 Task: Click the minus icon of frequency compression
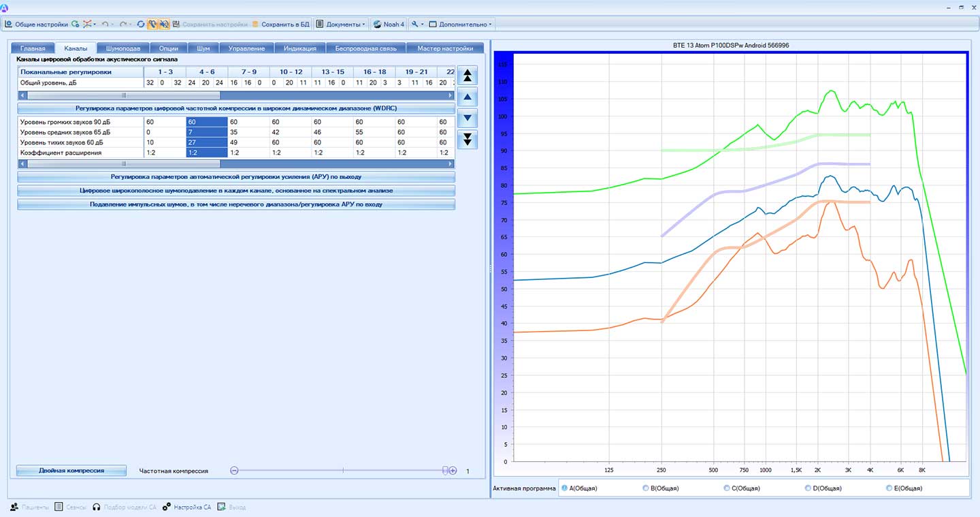pos(234,471)
